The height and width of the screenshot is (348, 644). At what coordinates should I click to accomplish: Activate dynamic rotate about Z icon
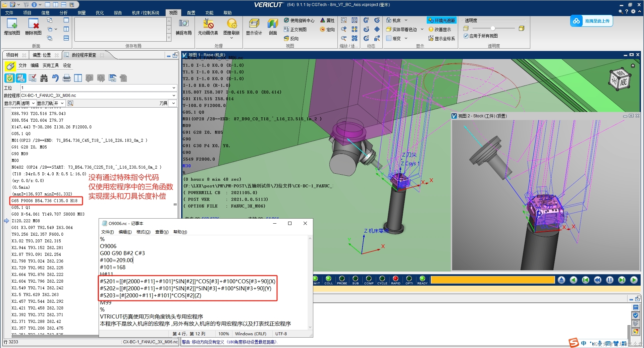(366, 38)
